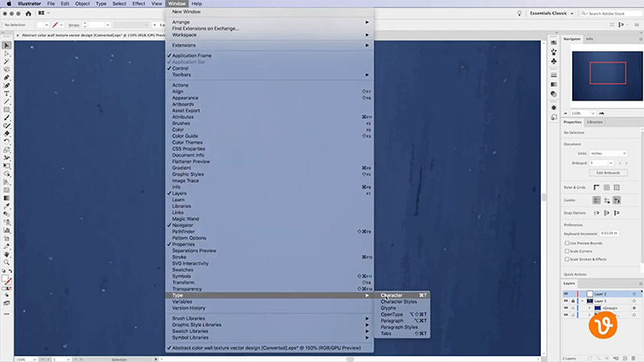644x362 pixels.
Task: Click the Create New Layer icon
Action: point(625,358)
